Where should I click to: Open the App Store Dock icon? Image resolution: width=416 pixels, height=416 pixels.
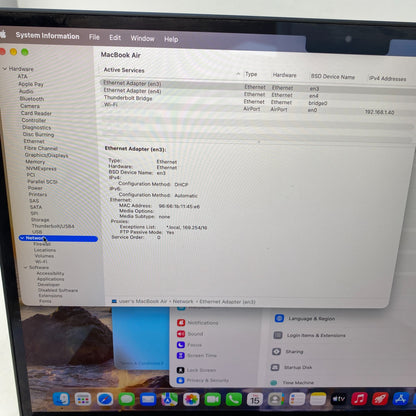click(400, 398)
